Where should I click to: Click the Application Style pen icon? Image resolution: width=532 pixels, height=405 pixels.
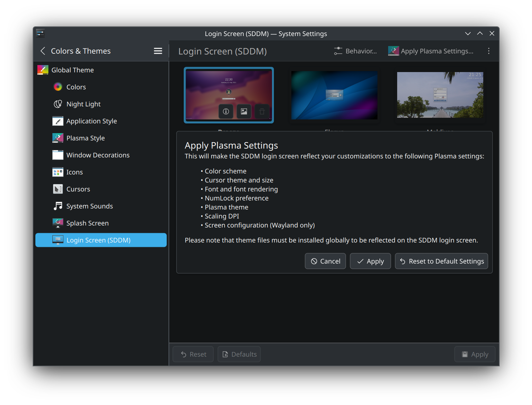point(58,121)
